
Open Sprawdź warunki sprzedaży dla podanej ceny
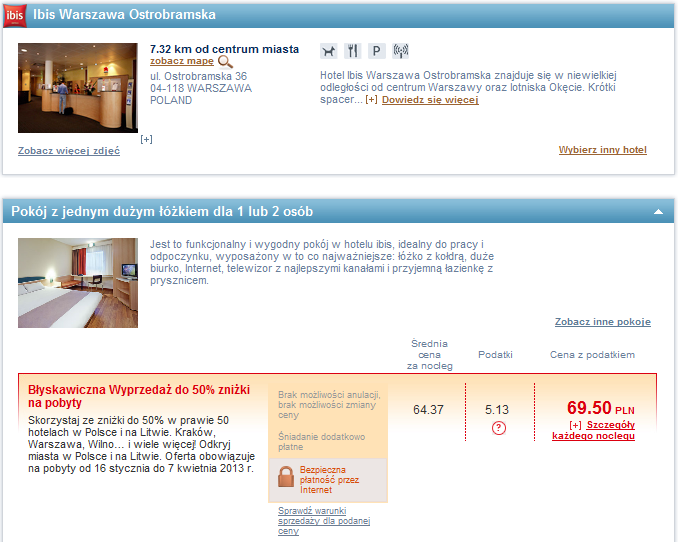(324, 521)
